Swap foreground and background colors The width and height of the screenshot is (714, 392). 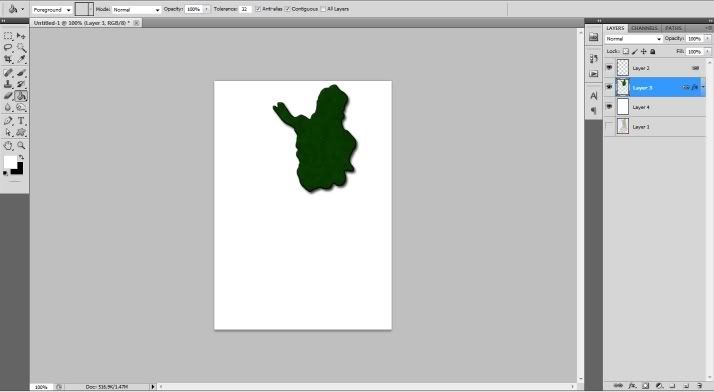21,157
